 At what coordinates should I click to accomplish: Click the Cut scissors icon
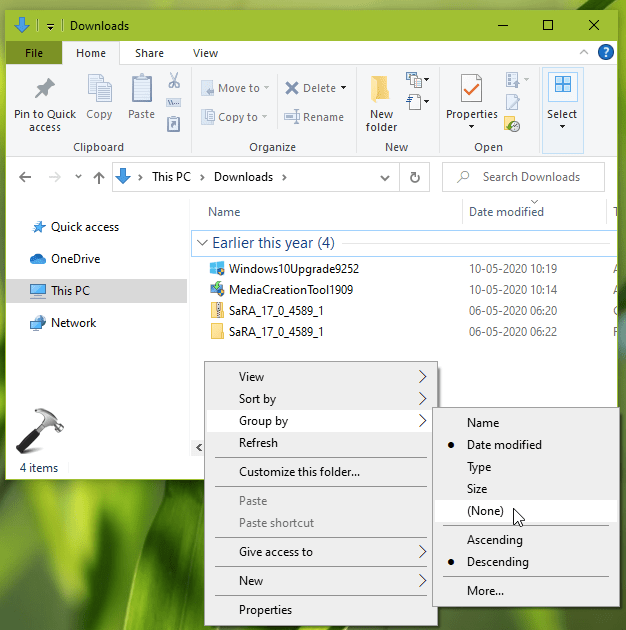click(174, 80)
